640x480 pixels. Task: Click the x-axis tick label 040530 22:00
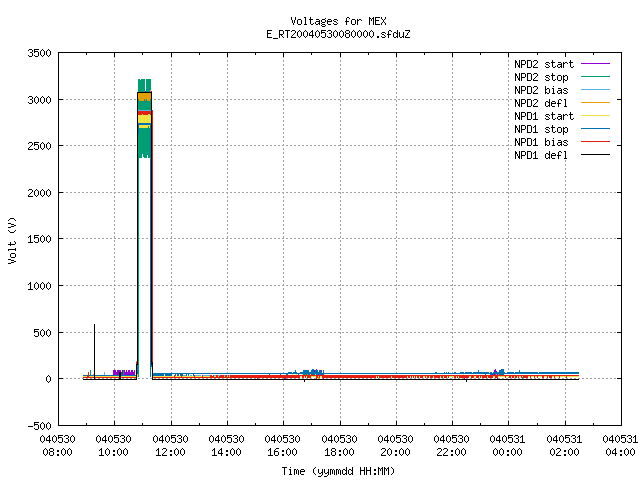click(x=451, y=446)
